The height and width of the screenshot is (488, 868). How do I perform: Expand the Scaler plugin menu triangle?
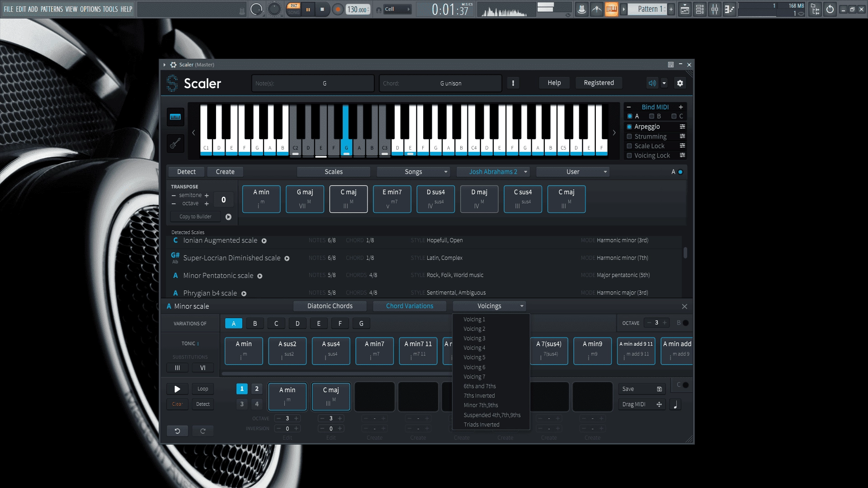pyautogui.click(x=164, y=65)
